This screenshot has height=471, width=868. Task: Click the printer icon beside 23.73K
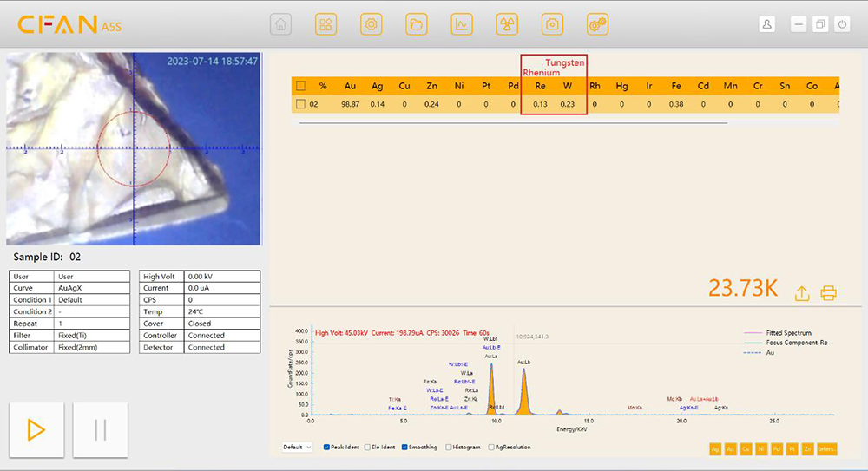[x=829, y=293]
